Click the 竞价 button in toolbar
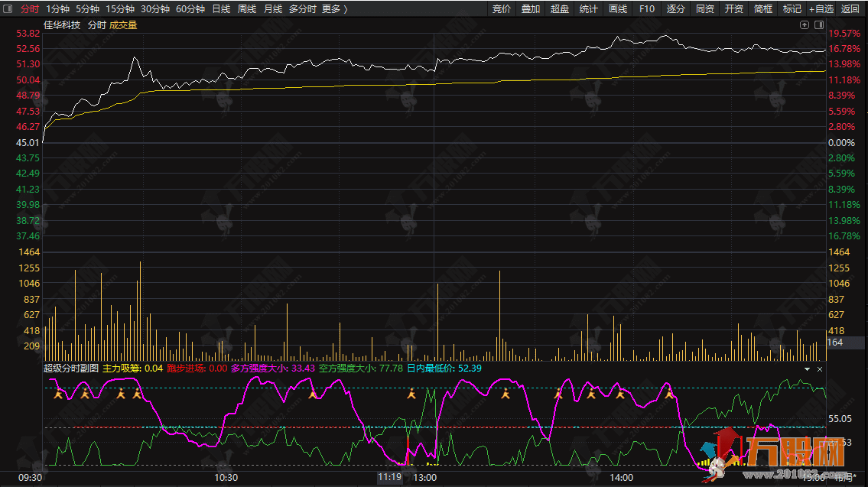 click(x=502, y=9)
